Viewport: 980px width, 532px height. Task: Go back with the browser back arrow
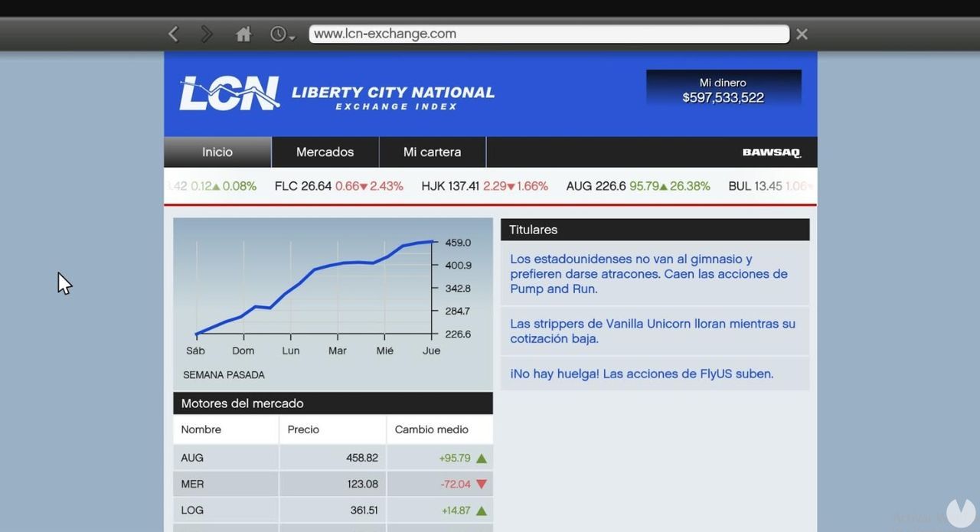click(x=173, y=34)
